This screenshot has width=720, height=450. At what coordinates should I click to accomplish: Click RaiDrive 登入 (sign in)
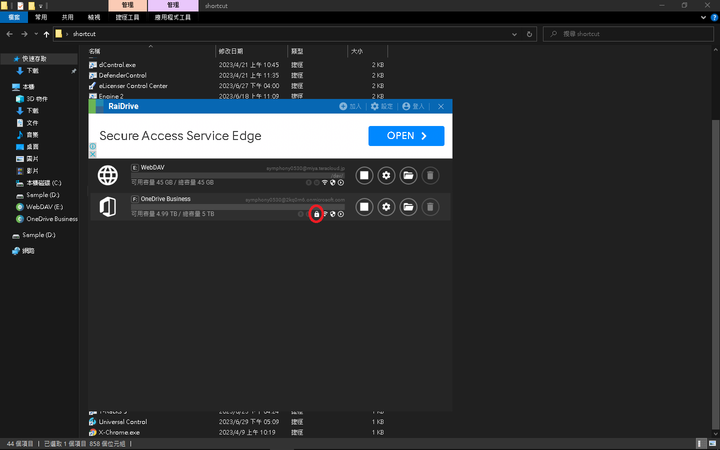[413, 106]
